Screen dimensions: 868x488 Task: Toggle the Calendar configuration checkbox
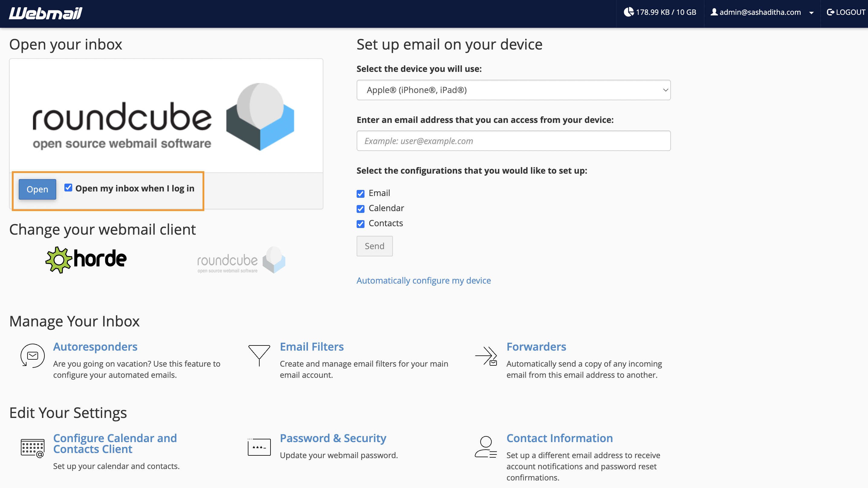[360, 209]
